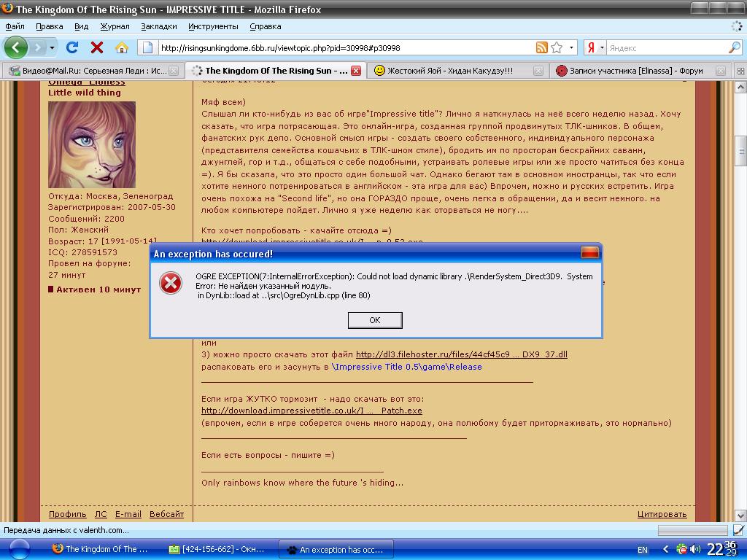Select An exception has occ... taskbar button
The width and height of the screenshot is (747, 560).
pos(336,549)
